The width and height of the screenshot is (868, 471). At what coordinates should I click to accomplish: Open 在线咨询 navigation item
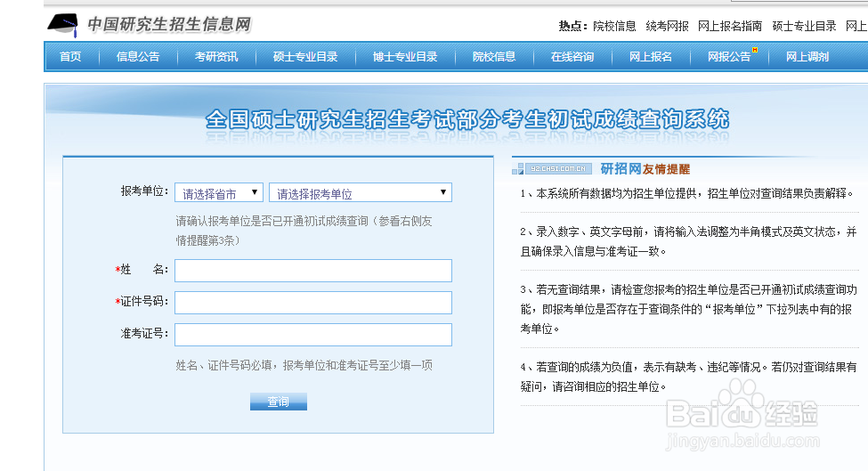tap(572, 56)
